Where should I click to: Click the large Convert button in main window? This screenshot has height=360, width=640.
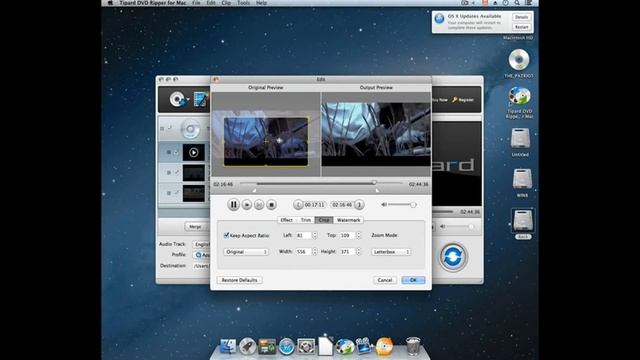453,257
